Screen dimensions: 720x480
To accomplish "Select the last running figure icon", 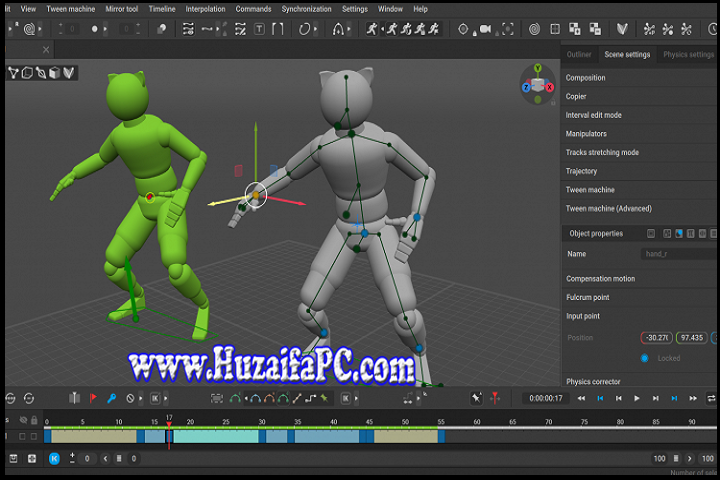I will point(434,29).
